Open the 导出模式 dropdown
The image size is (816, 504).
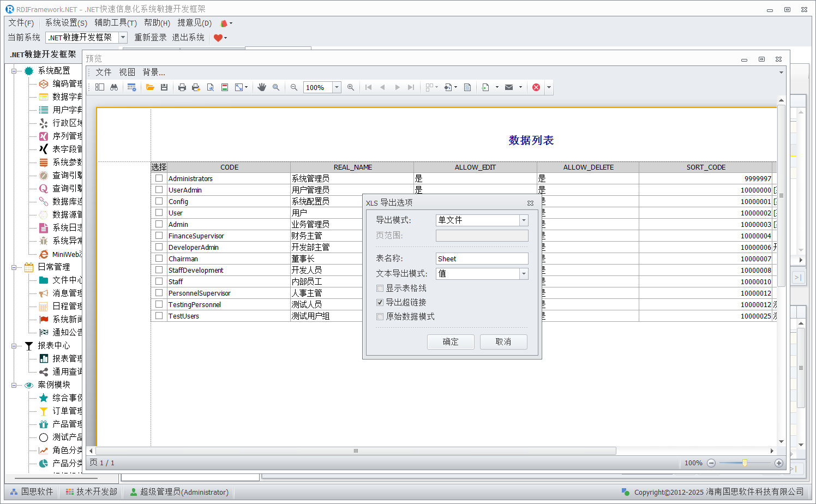coord(524,220)
